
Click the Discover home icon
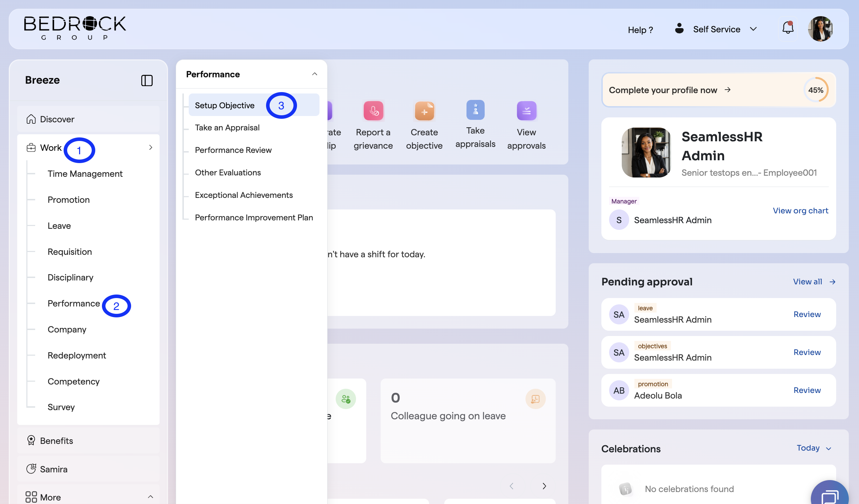(x=31, y=119)
